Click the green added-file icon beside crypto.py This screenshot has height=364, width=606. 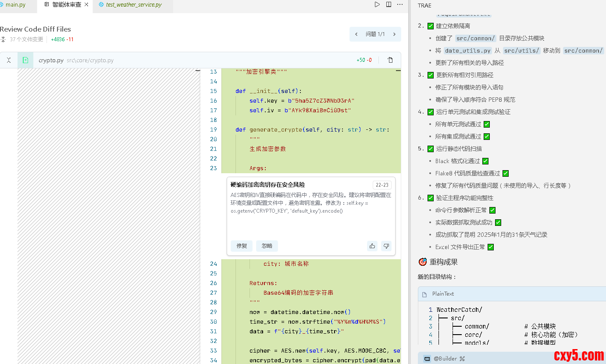(x=25, y=60)
